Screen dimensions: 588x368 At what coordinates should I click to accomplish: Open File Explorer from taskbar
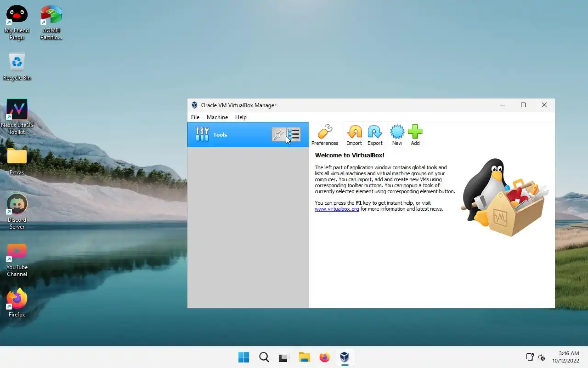click(304, 357)
